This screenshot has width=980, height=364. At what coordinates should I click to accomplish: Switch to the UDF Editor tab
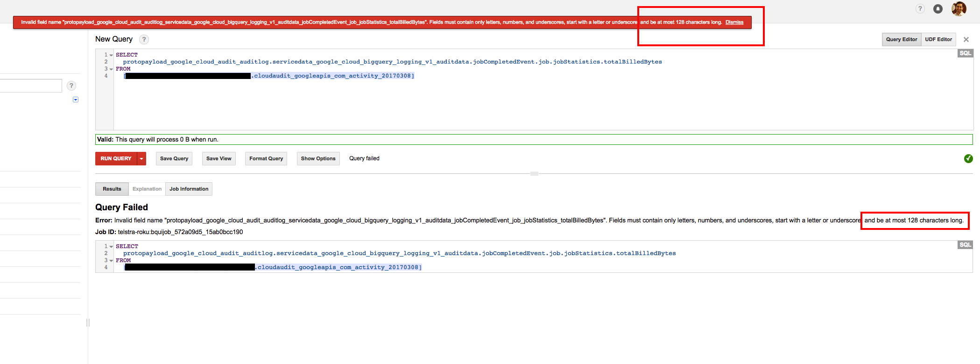938,40
